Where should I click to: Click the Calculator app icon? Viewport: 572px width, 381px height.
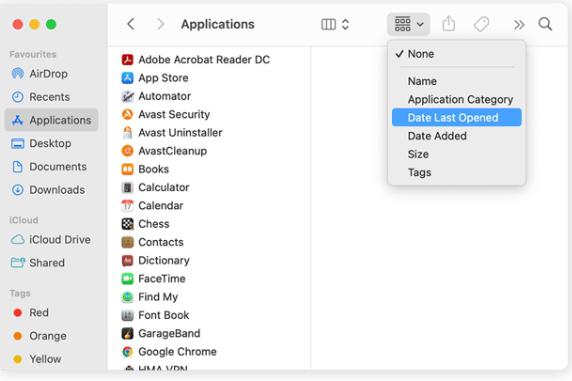pyautogui.click(x=127, y=187)
